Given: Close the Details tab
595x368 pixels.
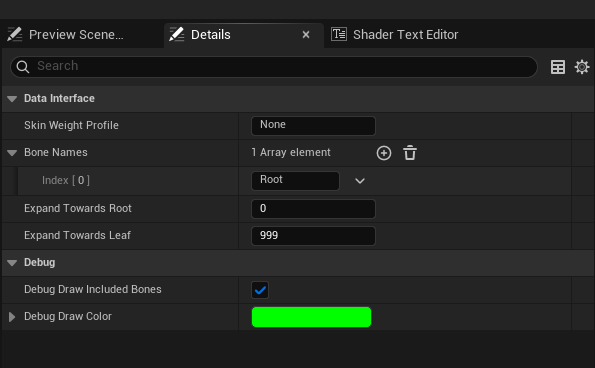Looking at the screenshot, I should pyautogui.click(x=306, y=35).
